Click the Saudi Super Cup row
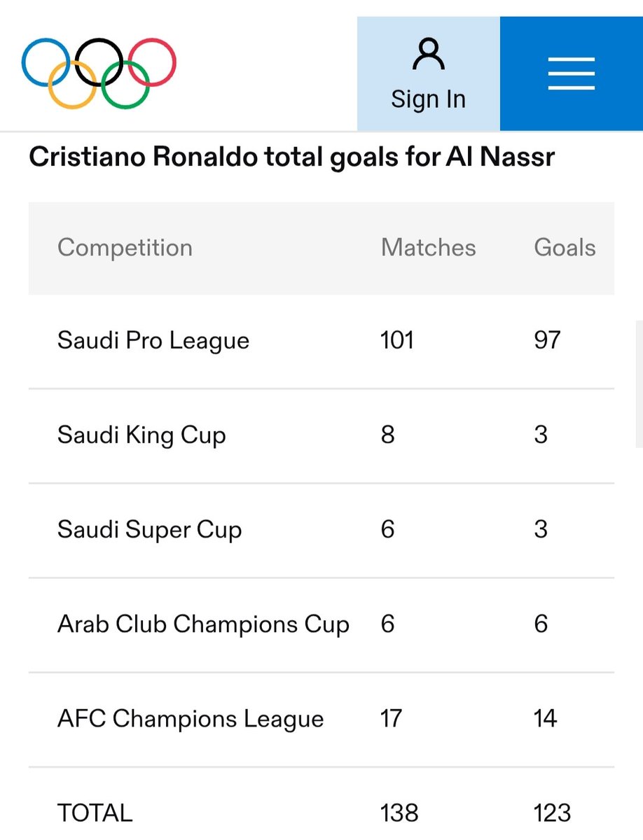The image size is (643, 840). (x=321, y=530)
